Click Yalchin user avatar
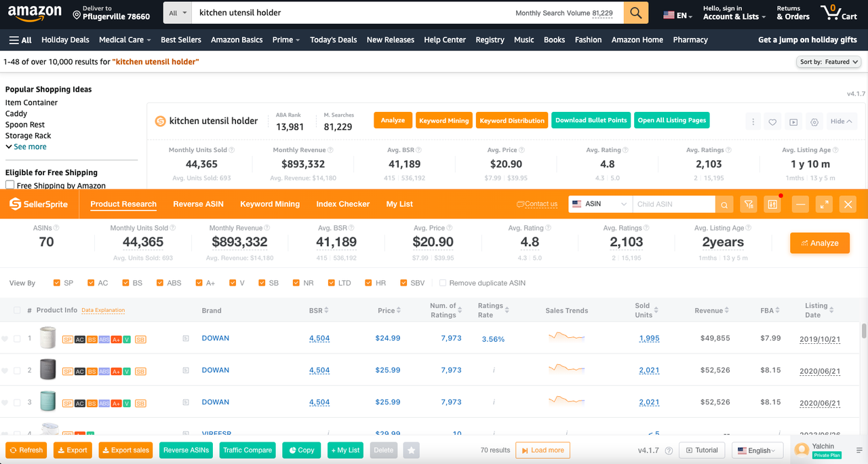 click(802, 450)
